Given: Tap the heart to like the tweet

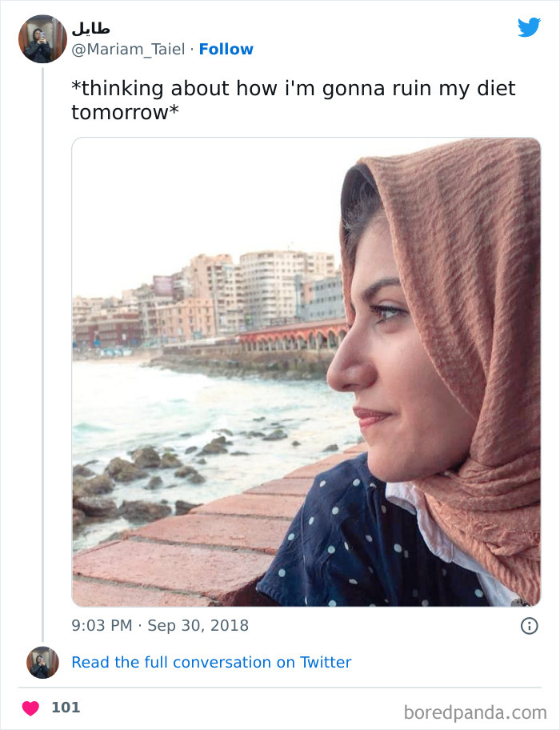Looking at the screenshot, I should pos(30,708).
